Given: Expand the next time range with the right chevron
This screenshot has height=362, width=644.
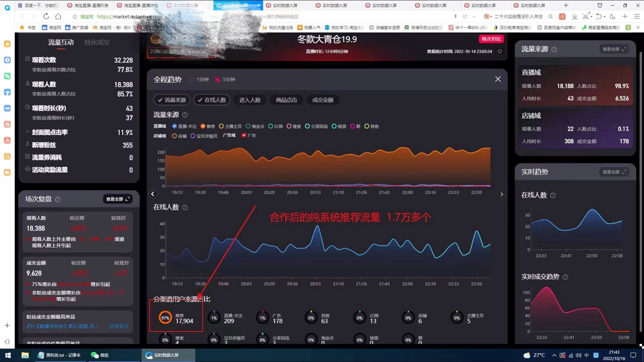Looking at the screenshot, I should coord(501,194).
